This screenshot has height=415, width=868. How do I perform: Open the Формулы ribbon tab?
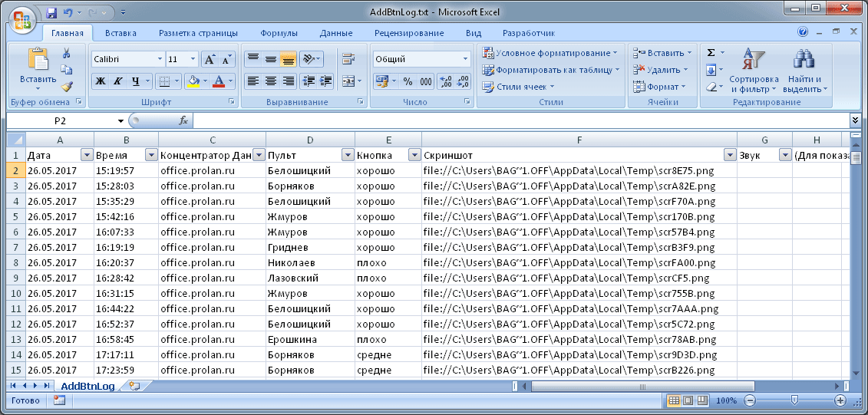coord(279,33)
